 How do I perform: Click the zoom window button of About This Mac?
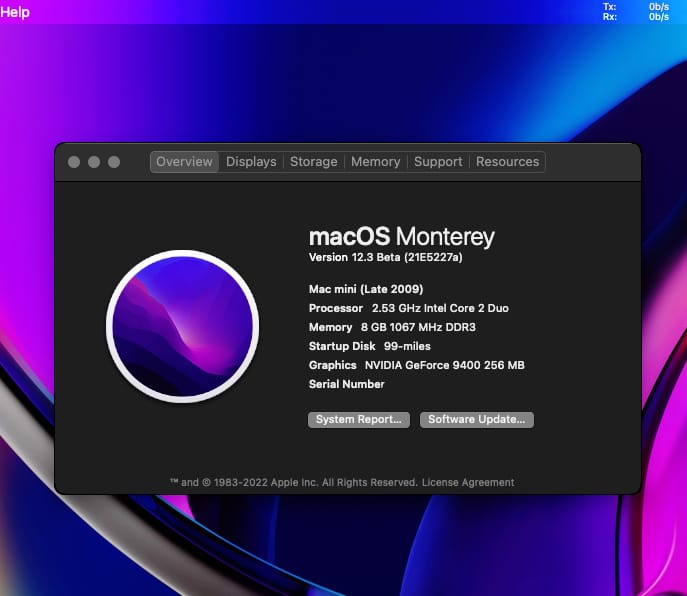click(114, 162)
